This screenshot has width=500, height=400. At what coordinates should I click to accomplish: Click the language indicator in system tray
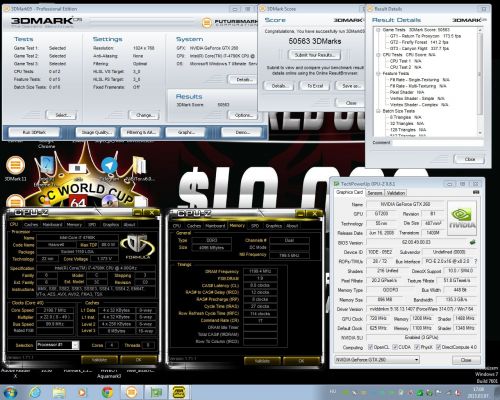click(333, 392)
